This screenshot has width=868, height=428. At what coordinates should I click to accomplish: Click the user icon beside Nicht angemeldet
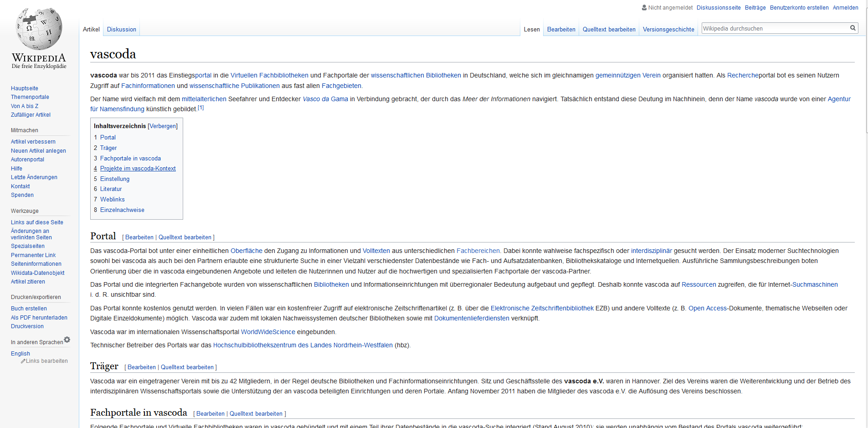tap(644, 7)
